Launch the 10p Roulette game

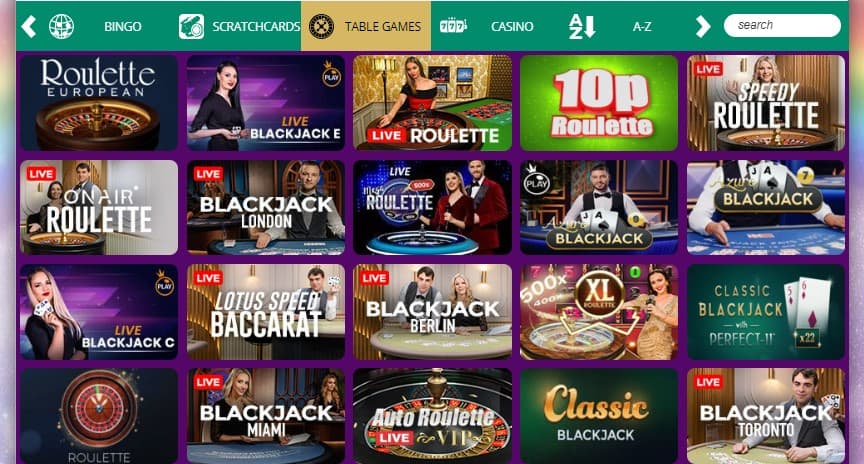(599, 102)
